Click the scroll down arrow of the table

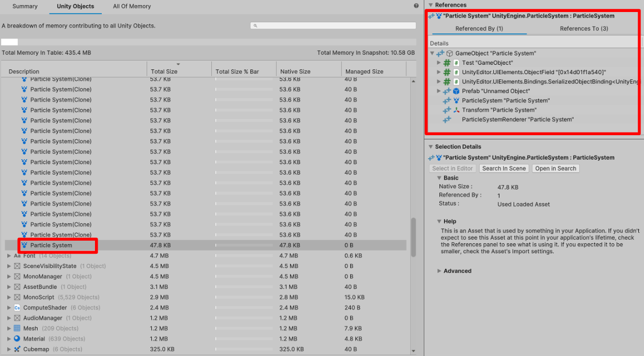point(414,351)
